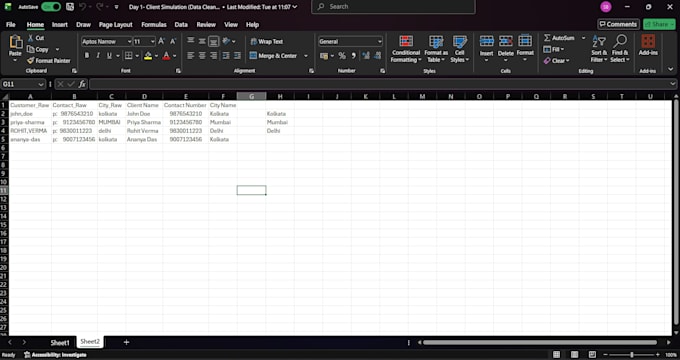Click the fill color yellow swatch
Image resolution: width=680 pixels, height=360 pixels.
[x=148, y=56]
